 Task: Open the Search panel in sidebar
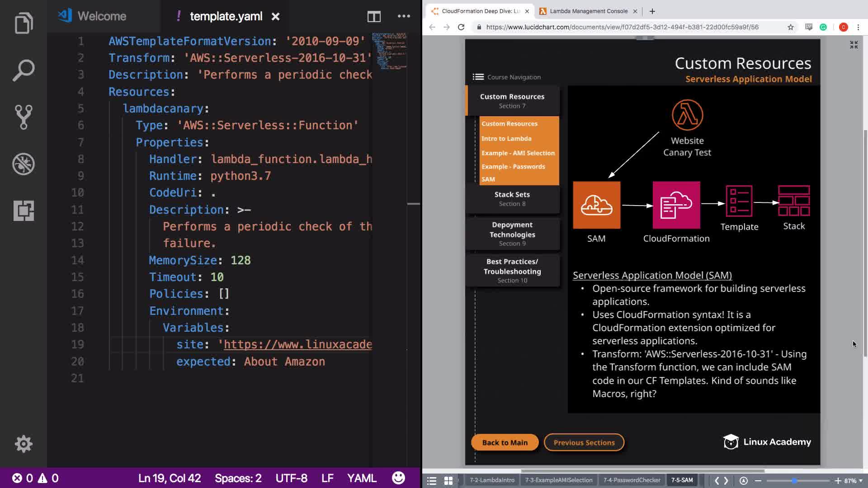tap(24, 70)
